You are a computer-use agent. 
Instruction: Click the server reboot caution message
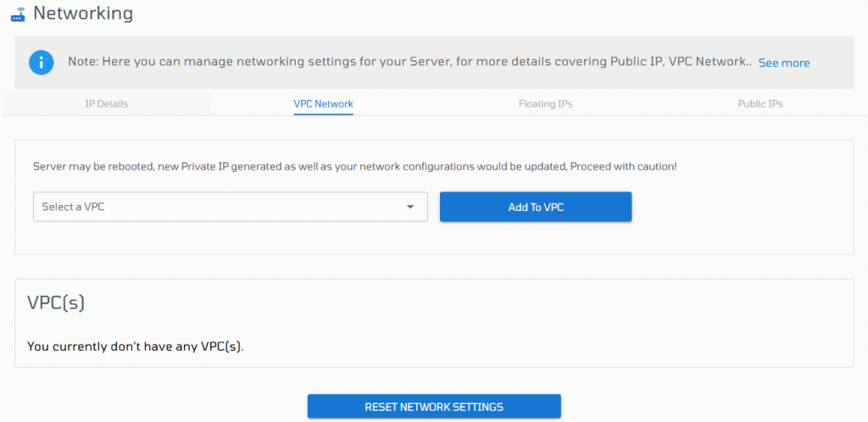pos(355,166)
